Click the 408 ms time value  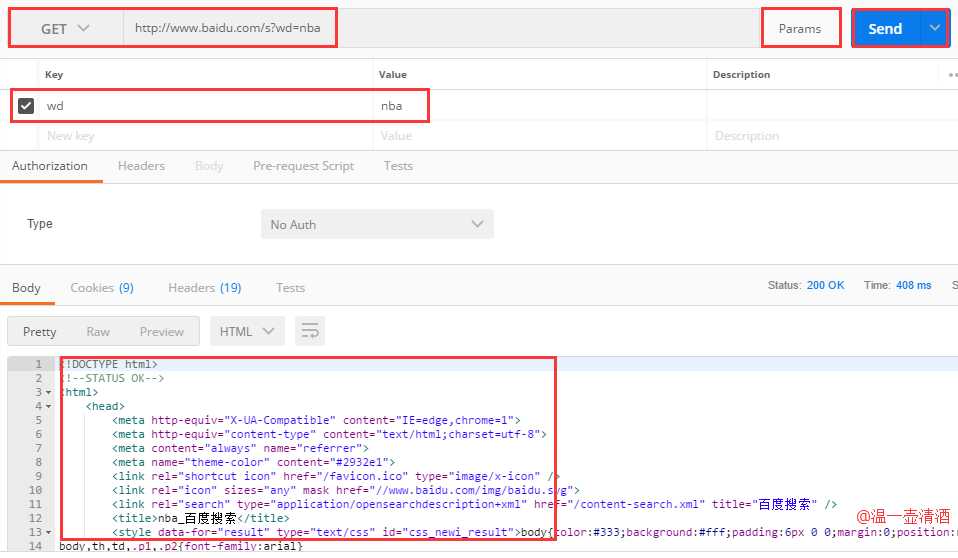pos(913,285)
